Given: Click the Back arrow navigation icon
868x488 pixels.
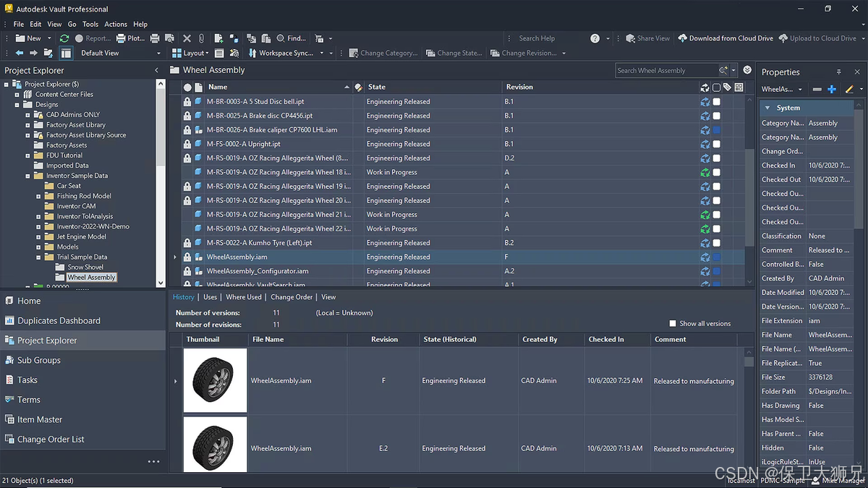Looking at the screenshot, I should (x=20, y=53).
